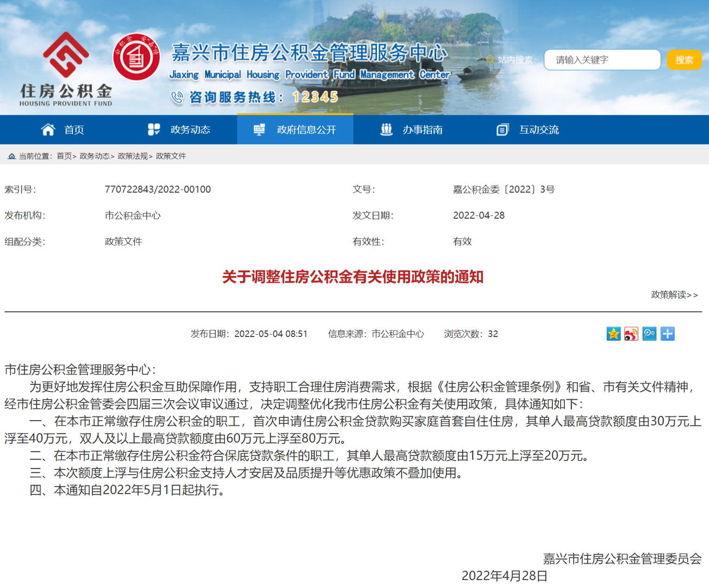
Task: Focus the 请输入关键字 search field
Action: coord(603,60)
